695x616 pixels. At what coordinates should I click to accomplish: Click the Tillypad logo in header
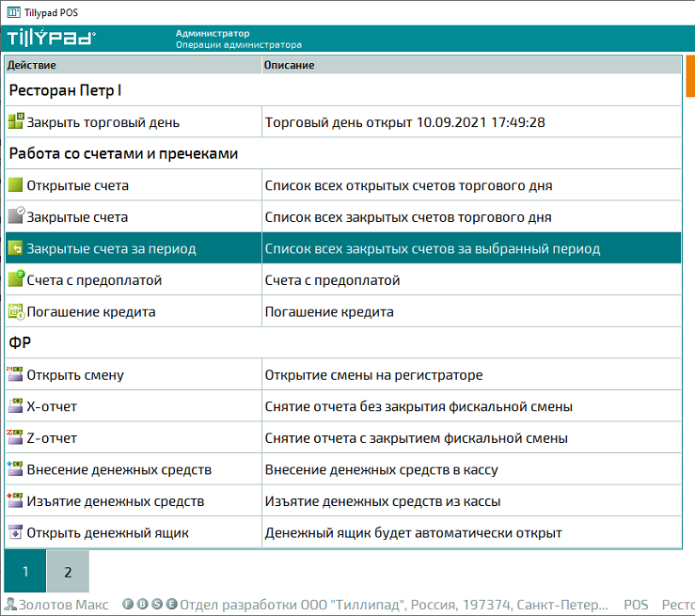[x=51, y=38]
